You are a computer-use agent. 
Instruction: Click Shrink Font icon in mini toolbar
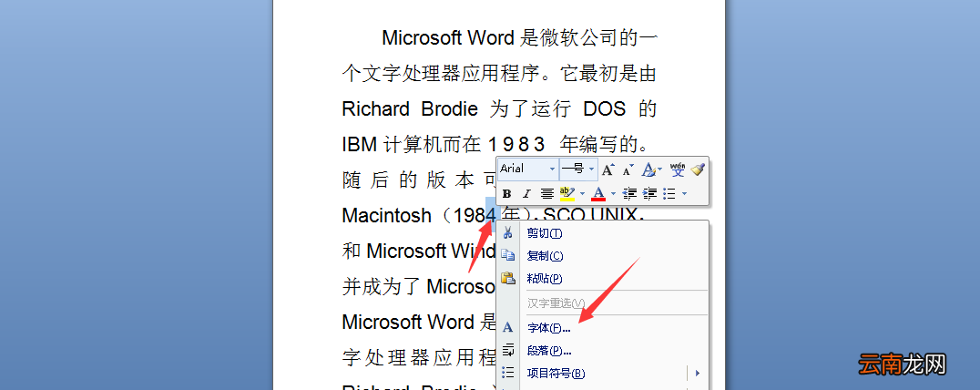(x=628, y=169)
